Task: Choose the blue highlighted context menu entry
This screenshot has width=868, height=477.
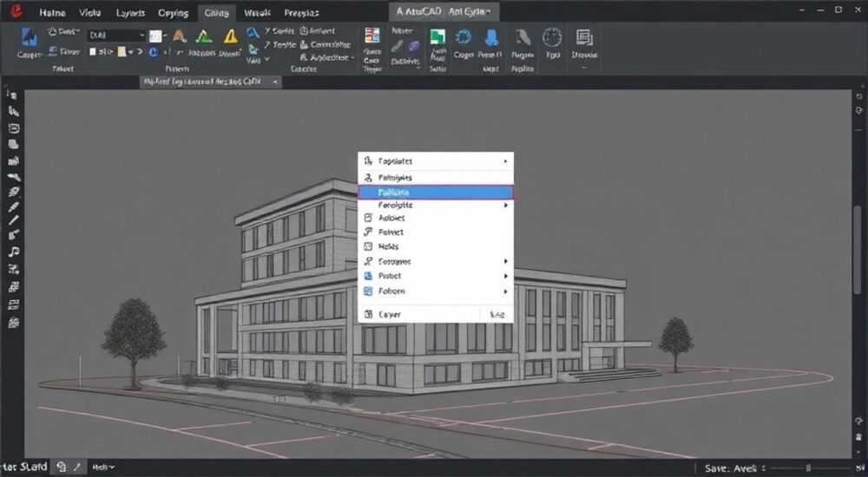Action: (x=436, y=192)
